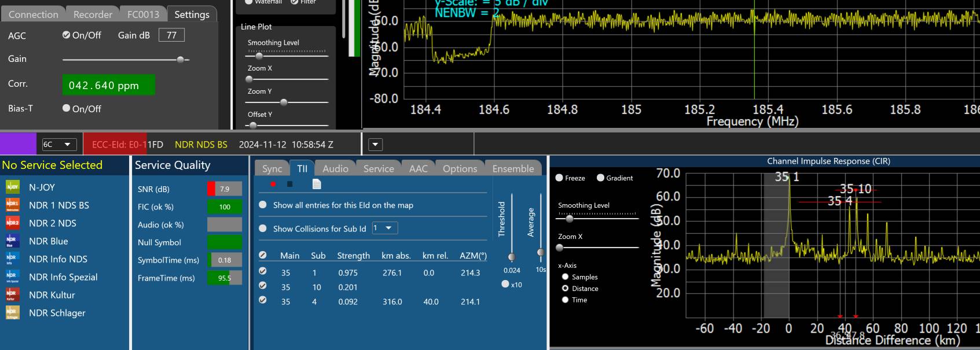Select NDR Info Spezial service name
980x350 pixels.
(x=63, y=277)
